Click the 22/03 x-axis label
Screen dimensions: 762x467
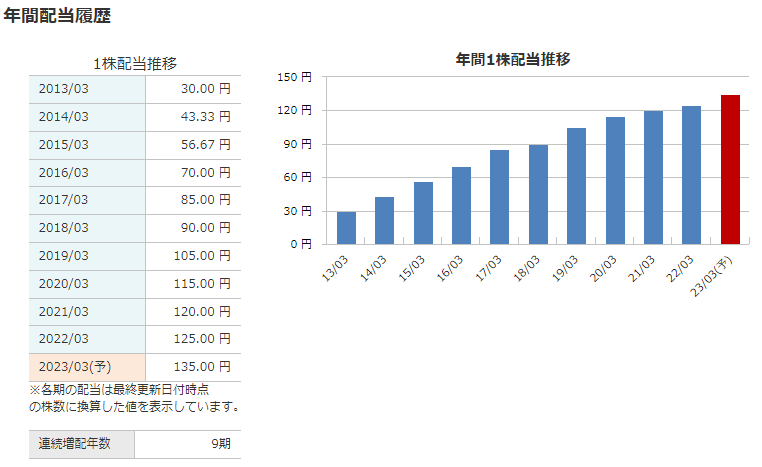[679, 268]
